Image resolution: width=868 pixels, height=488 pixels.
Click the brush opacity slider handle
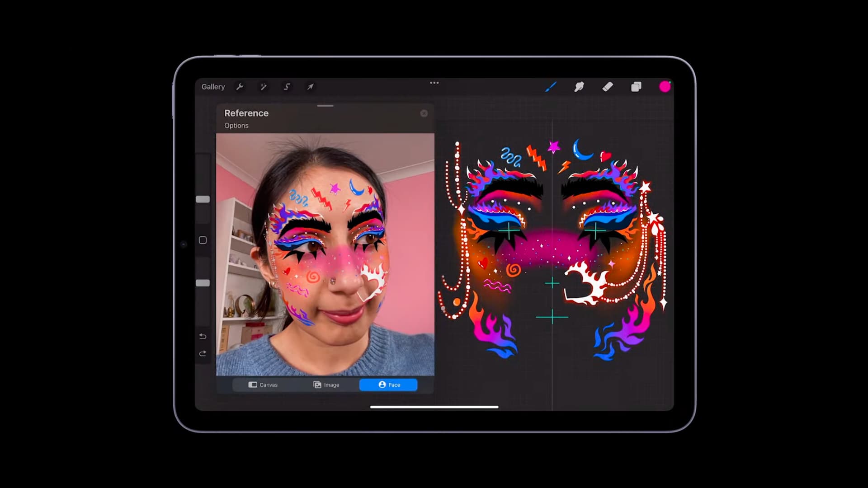click(x=203, y=283)
